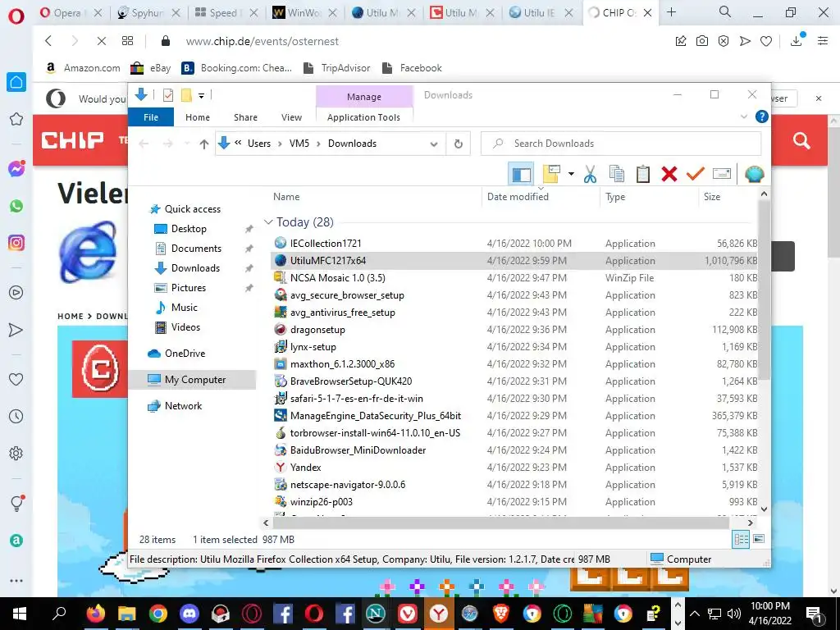Screen dimensions: 840x630
Task: Switch to details view in status bar
Action: [x=741, y=540]
